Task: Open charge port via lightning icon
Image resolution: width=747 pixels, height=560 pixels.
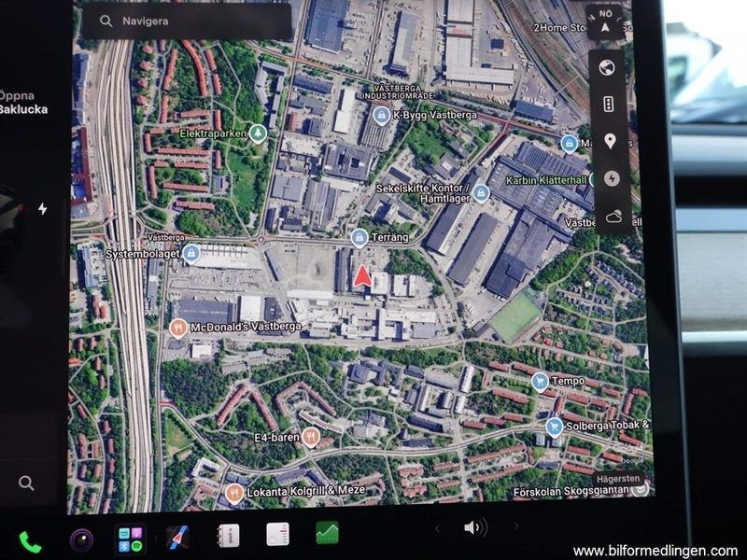Action: (42, 208)
